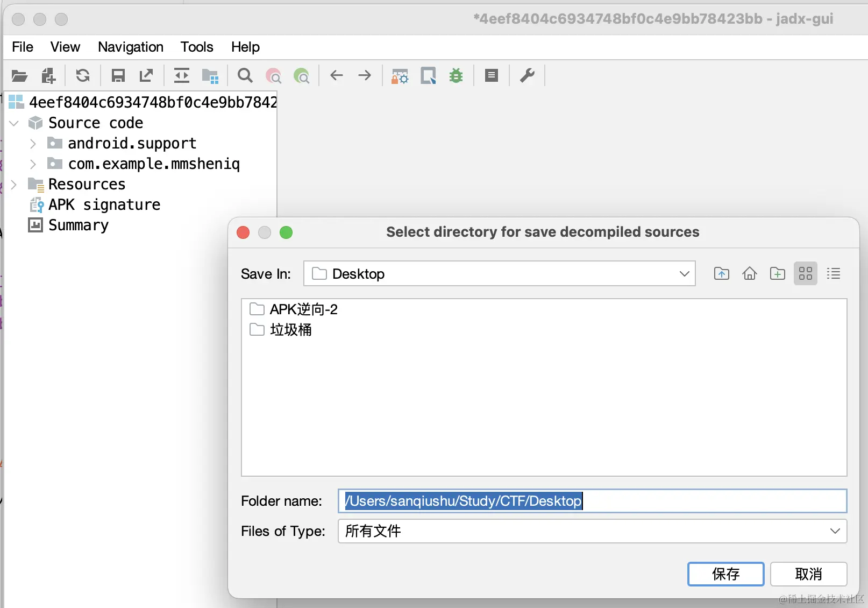
Task: Click the Home directory icon in dialog
Action: (x=750, y=273)
